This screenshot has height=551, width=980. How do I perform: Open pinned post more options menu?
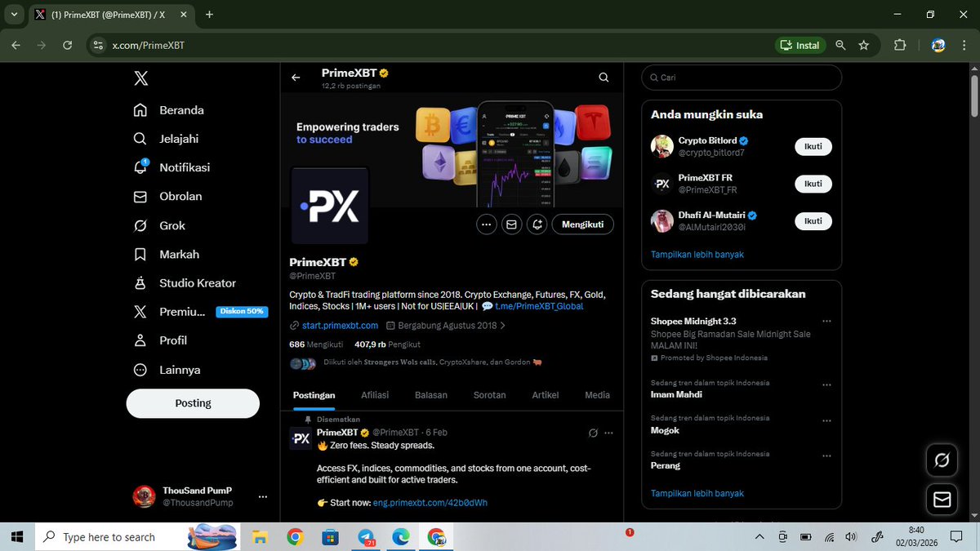tap(608, 433)
